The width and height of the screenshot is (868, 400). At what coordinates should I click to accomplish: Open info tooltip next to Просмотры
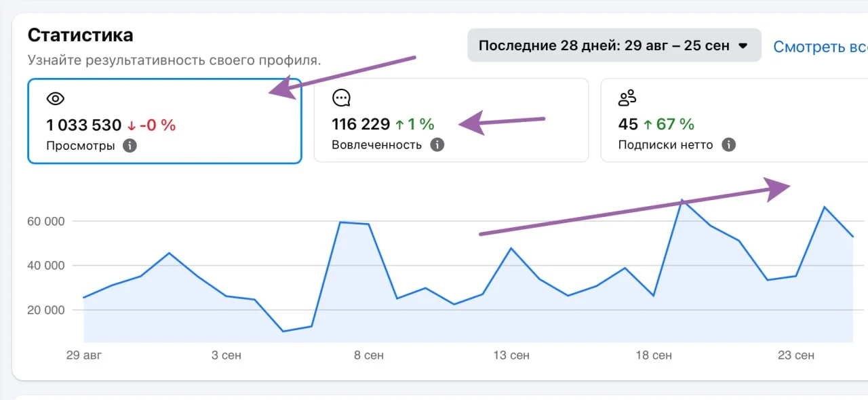(130, 146)
